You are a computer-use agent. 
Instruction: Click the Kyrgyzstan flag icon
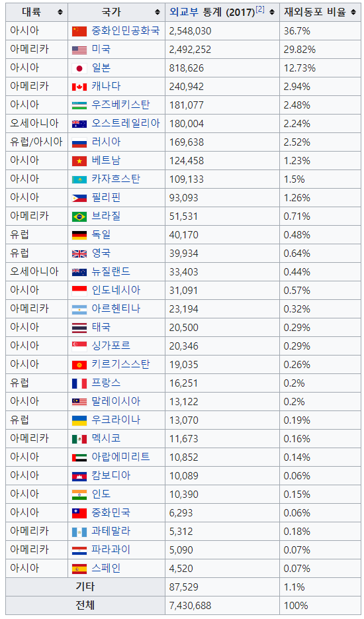point(79,365)
